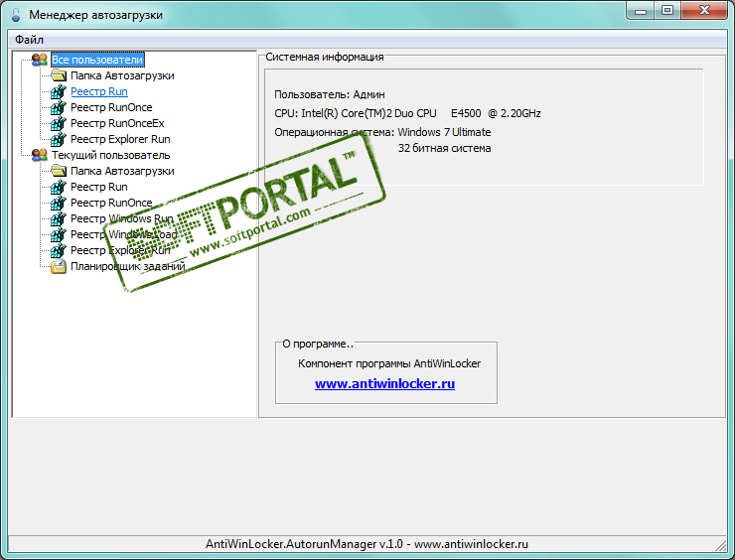
Task: Click registry icon beside Реестр RunOnceEx
Action: point(59,123)
